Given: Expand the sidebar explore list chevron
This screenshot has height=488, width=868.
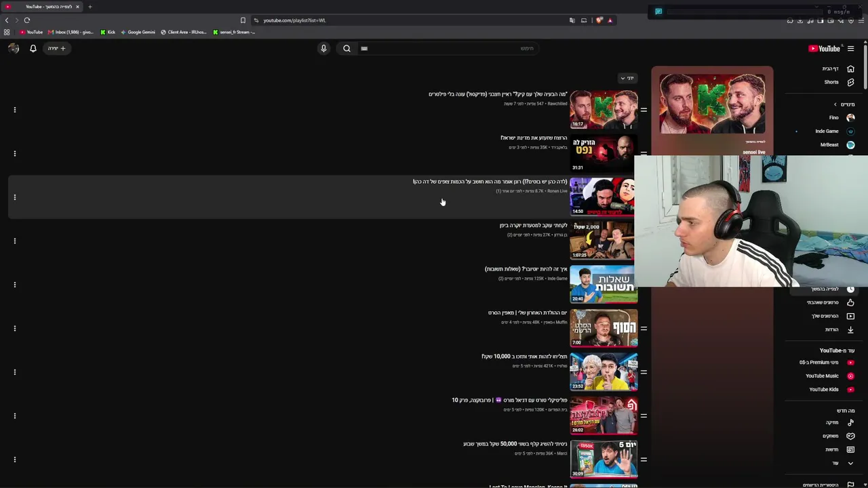Looking at the screenshot, I should (x=850, y=463).
